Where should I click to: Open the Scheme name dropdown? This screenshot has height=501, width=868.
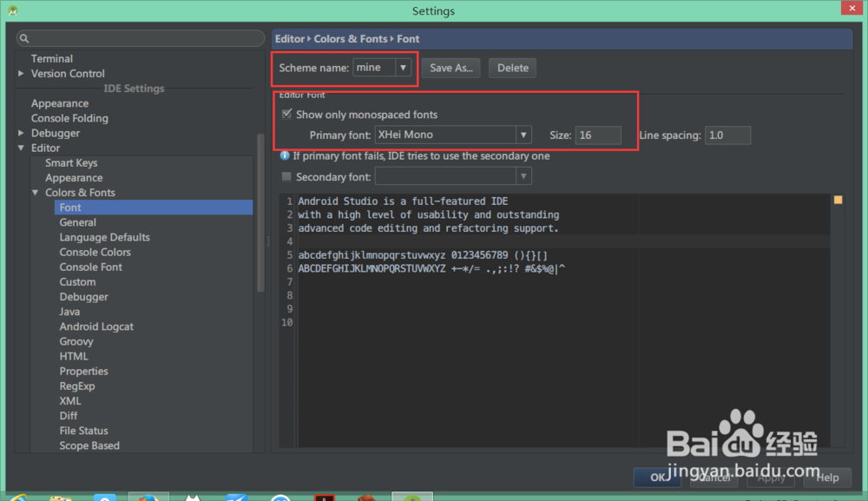(x=403, y=68)
